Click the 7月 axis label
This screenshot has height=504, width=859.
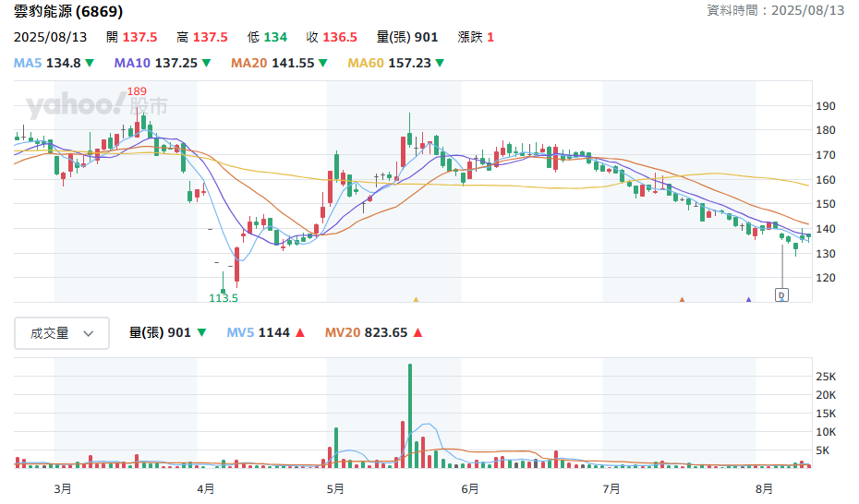611,488
